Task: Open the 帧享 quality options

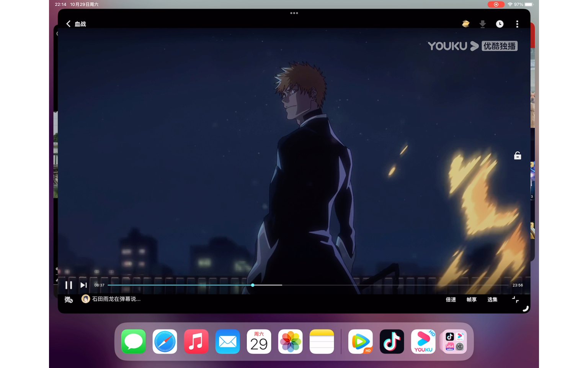Action: [471, 299]
